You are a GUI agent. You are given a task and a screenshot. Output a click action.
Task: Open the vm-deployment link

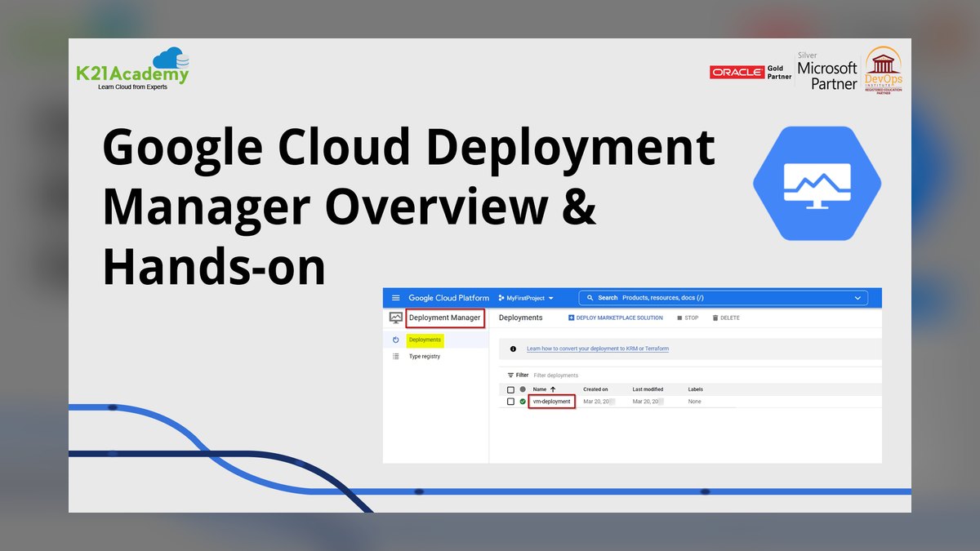(552, 402)
